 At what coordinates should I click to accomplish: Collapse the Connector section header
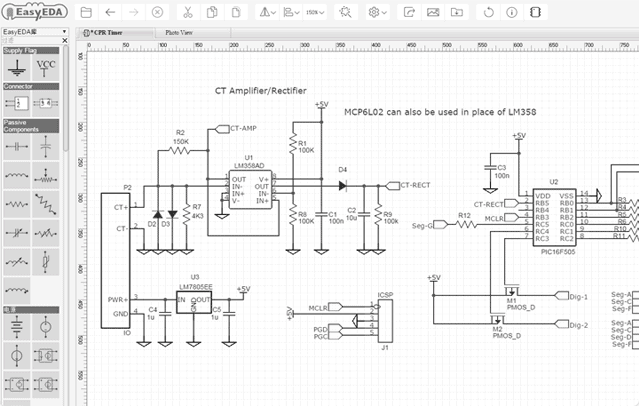[x=30, y=87]
